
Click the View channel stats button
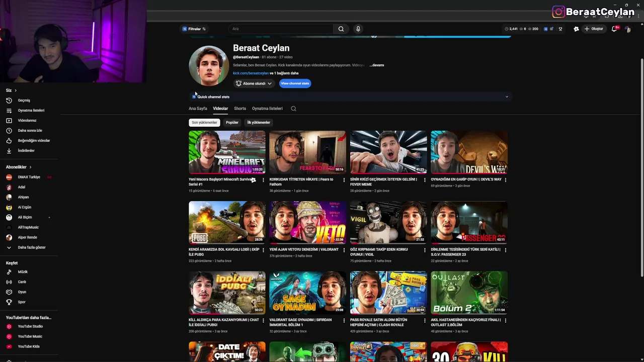tap(295, 83)
